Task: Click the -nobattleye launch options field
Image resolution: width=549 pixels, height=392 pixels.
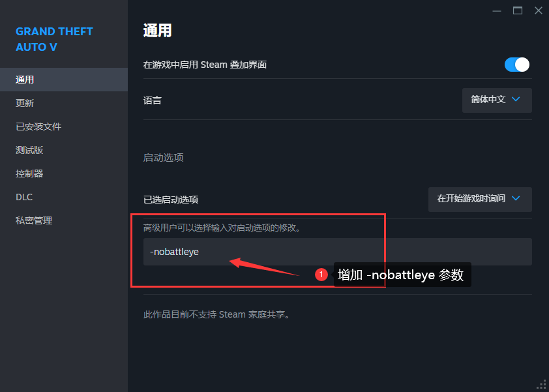Action: [338, 252]
